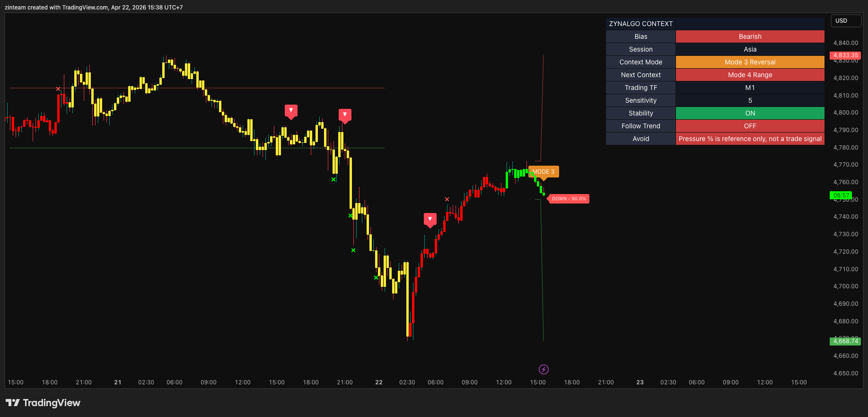Select the Asia session value

pyautogui.click(x=750, y=49)
